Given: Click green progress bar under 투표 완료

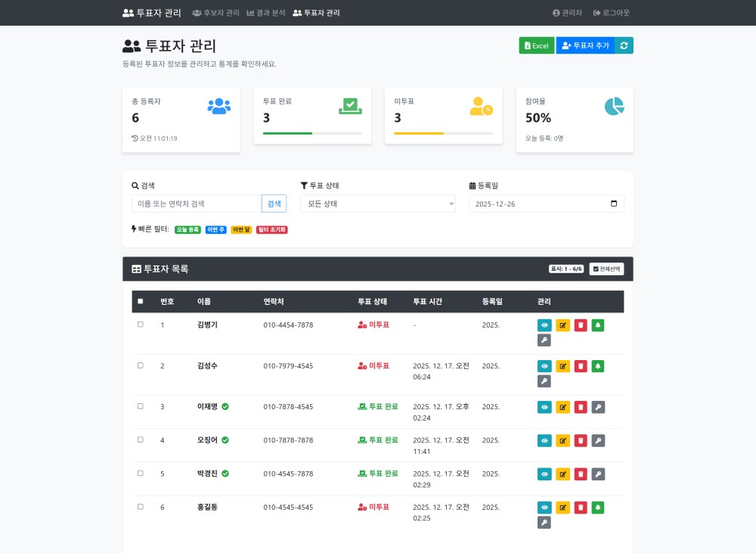Looking at the screenshot, I should 288,133.
